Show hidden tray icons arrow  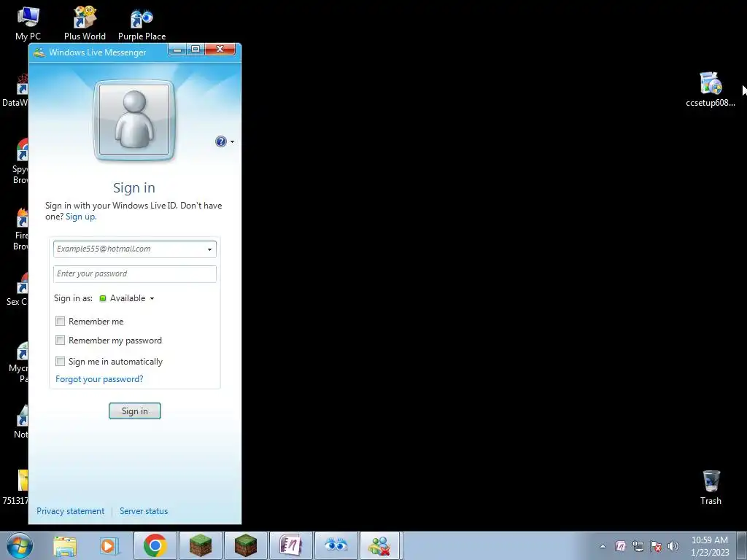(x=603, y=546)
